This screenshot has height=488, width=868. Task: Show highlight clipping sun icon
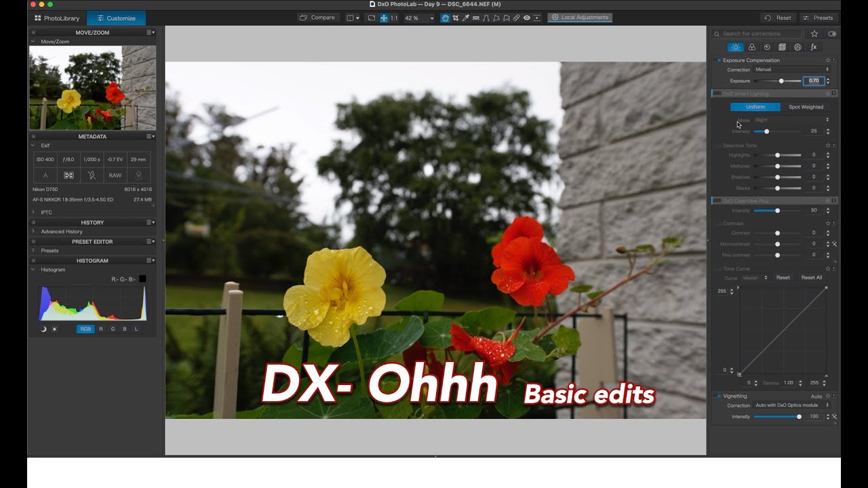[54, 329]
